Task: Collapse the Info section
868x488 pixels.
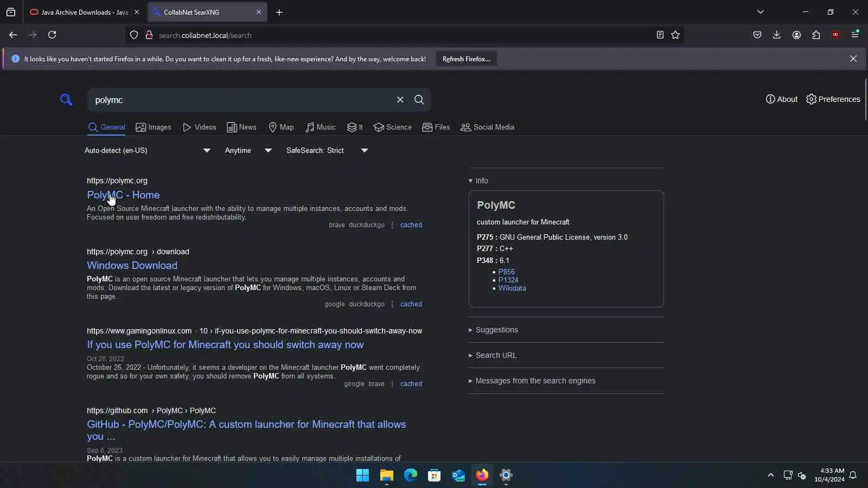Action: click(478, 181)
